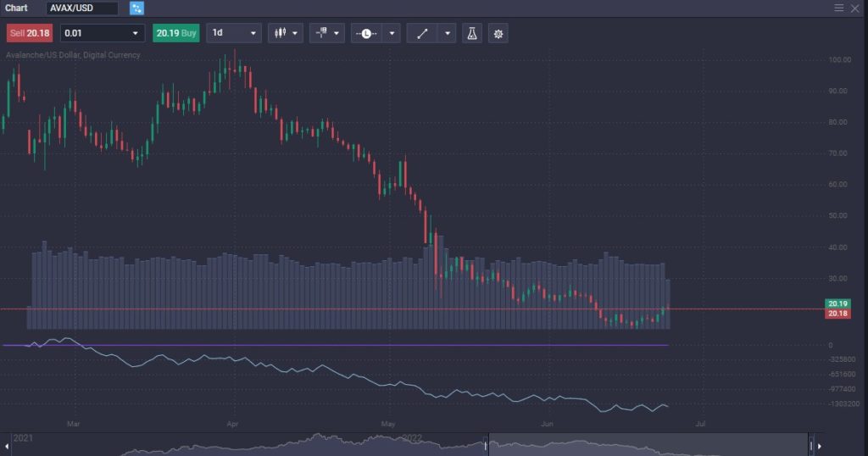This screenshot has height=456, width=868.
Task: Click the left handle of timeline range
Action: point(486,444)
